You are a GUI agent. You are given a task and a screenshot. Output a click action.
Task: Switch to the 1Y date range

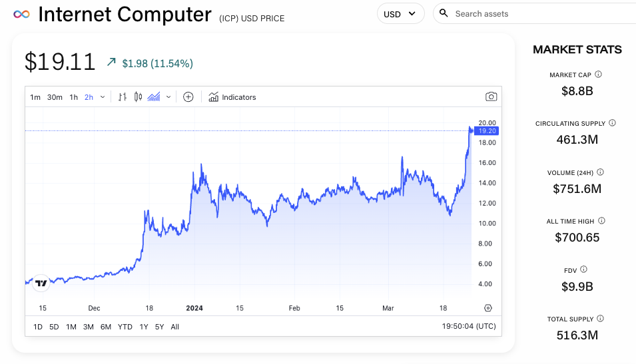pyautogui.click(x=144, y=327)
